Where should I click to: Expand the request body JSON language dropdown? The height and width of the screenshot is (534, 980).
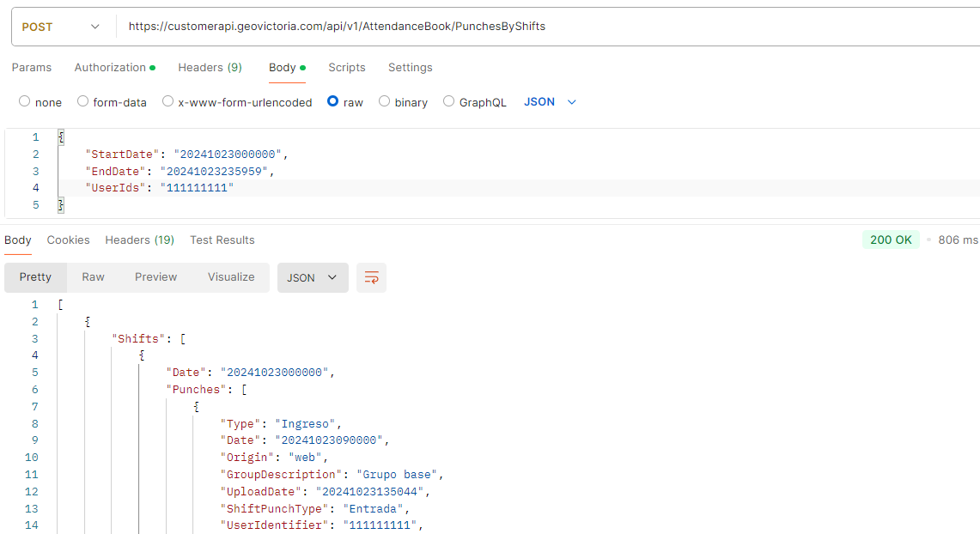pos(551,101)
